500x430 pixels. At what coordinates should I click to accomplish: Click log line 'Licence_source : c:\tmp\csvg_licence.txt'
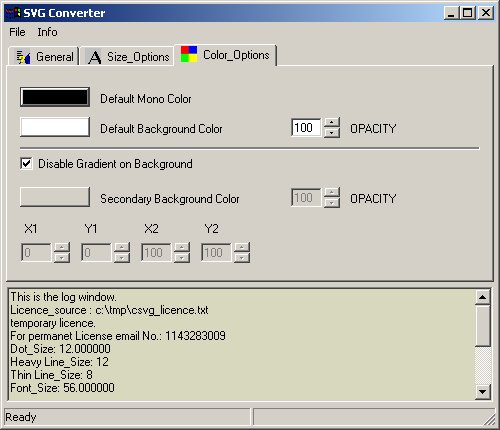109,310
